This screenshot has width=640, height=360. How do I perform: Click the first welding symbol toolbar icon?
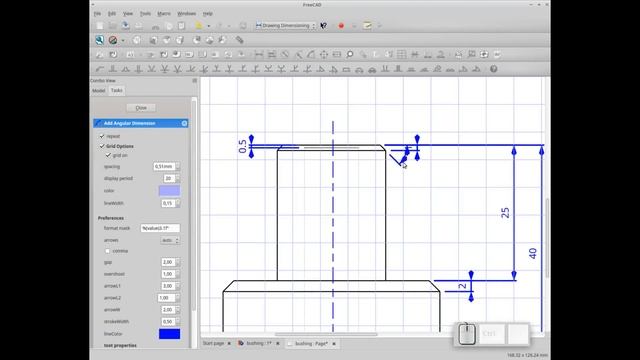pyautogui.click(x=100, y=69)
